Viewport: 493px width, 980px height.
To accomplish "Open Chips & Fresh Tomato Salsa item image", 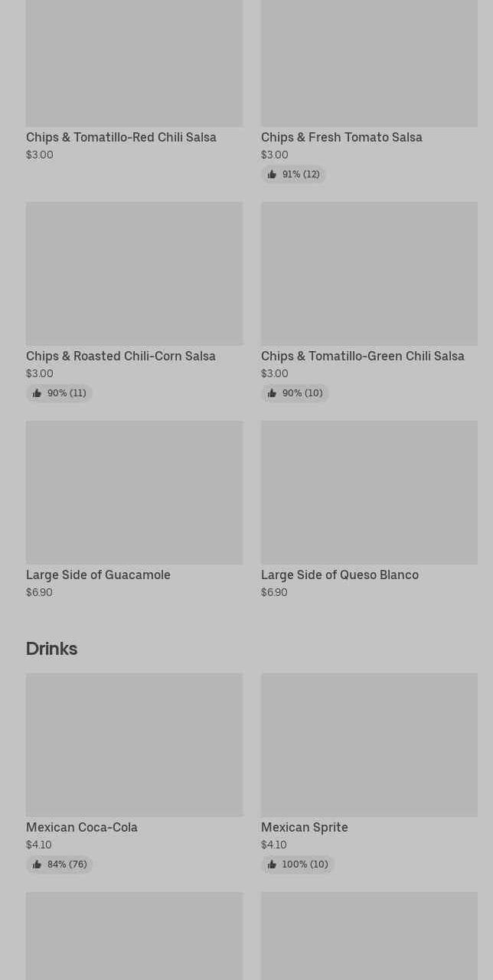I will pyautogui.click(x=369, y=61).
